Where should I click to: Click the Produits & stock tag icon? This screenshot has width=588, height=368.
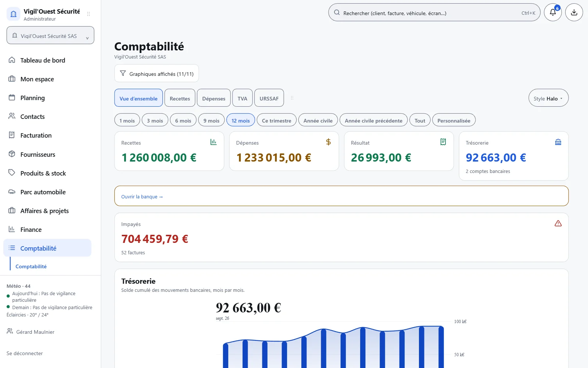coord(12,173)
